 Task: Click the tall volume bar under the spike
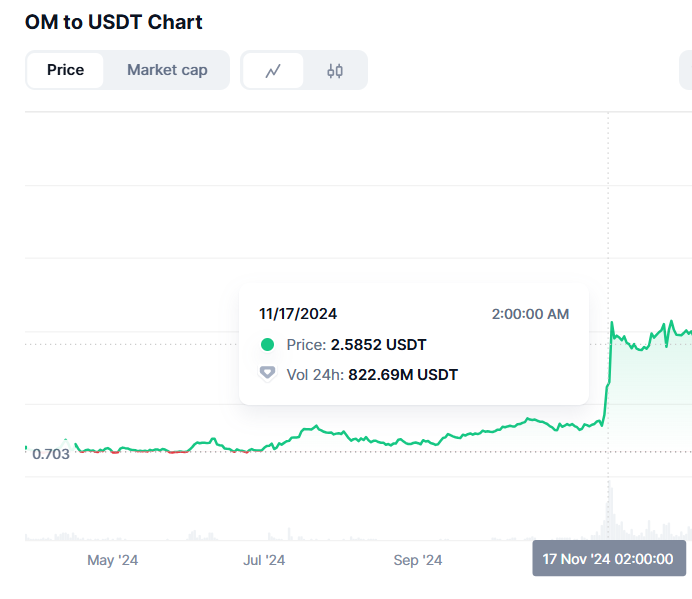coord(610,511)
